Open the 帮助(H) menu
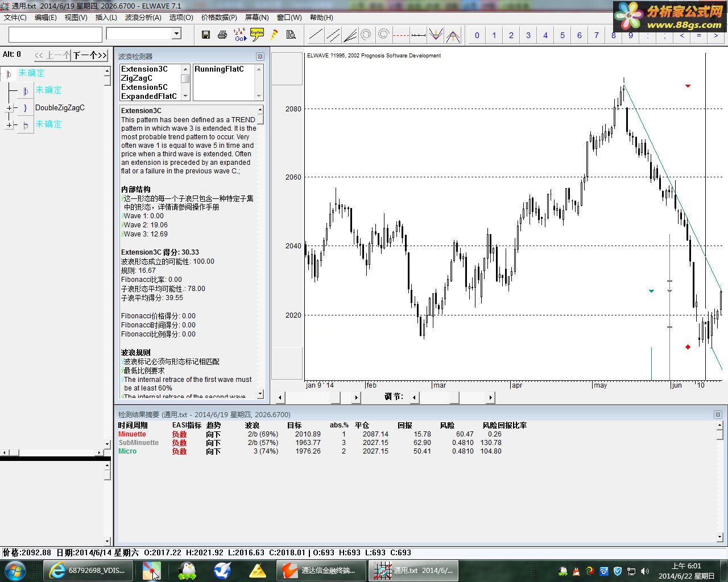The height and width of the screenshot is (582, 728). click(322, 18)
